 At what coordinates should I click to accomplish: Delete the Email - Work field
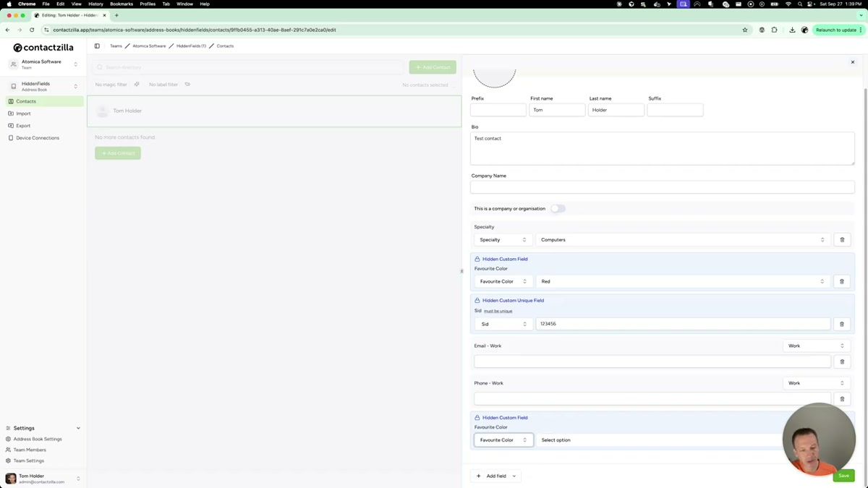pos(841,361)
